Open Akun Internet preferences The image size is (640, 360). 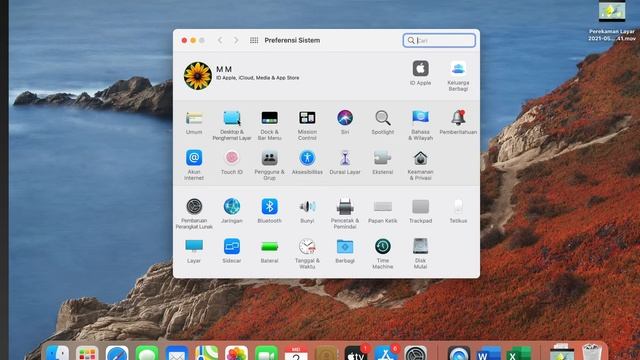click(194, 165)
